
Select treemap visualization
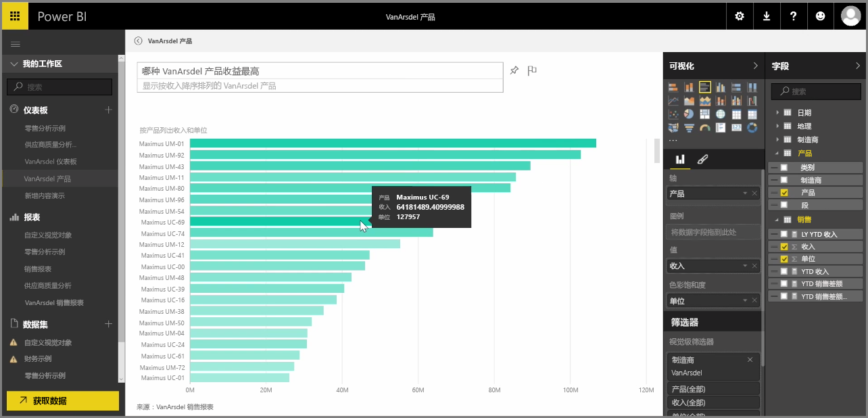pos(705,114)
